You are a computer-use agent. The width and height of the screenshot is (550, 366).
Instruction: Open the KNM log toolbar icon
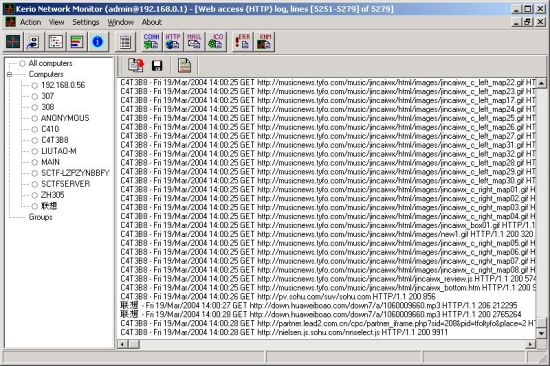point(264,42)
